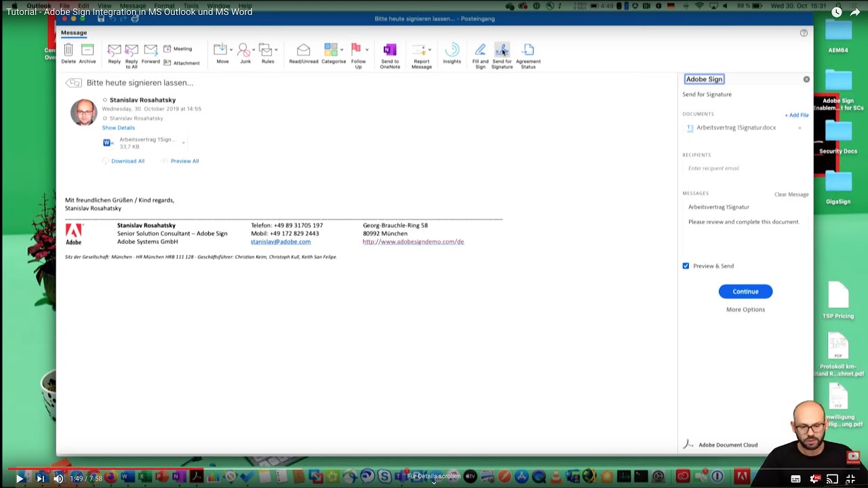This screenshot has width=868, height=488.
Task: Click Preview All attachments
Action: (184, 161)
